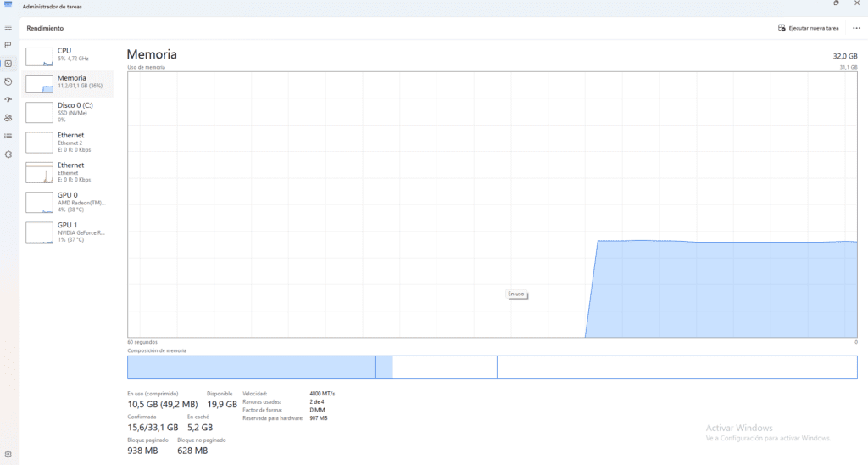Click the blue memory usage graph area

tap(722, 289)
